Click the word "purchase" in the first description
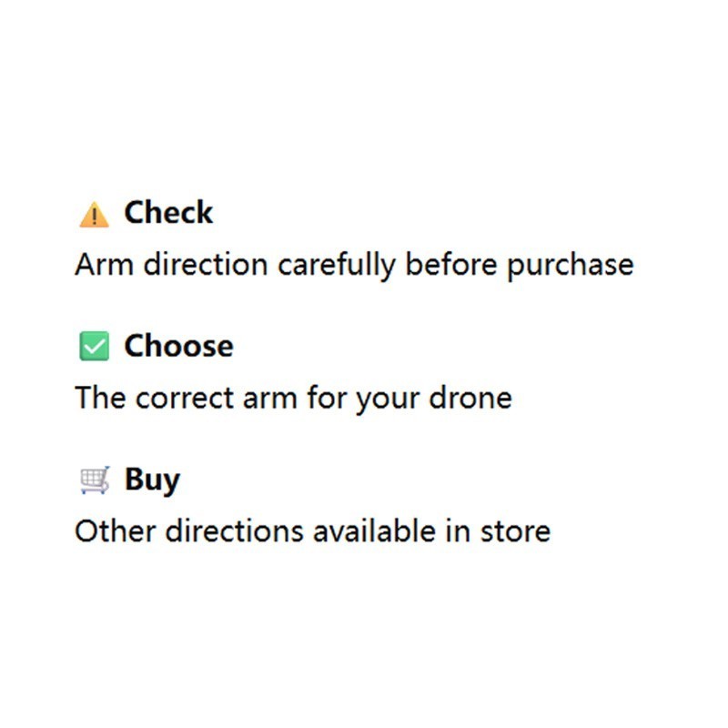Viewport: 728px width, 728px height. tap(571, 267)
